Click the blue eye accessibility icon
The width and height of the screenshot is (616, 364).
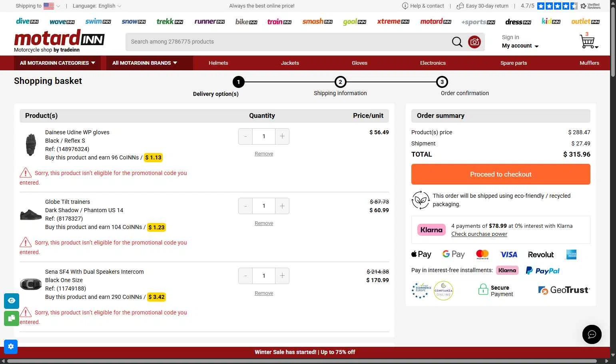12,301
